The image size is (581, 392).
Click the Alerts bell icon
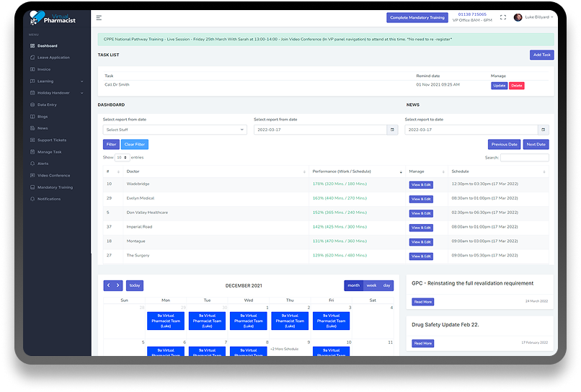(32, 164)
